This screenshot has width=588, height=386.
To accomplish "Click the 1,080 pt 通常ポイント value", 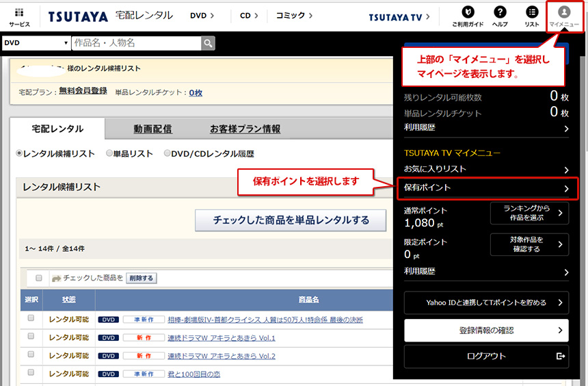I will 424,223.
